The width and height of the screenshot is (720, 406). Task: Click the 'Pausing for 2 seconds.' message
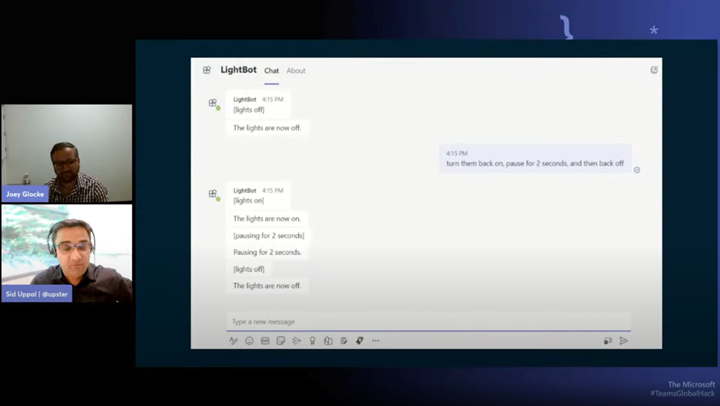pyautogui.click(x=267, y=252)
